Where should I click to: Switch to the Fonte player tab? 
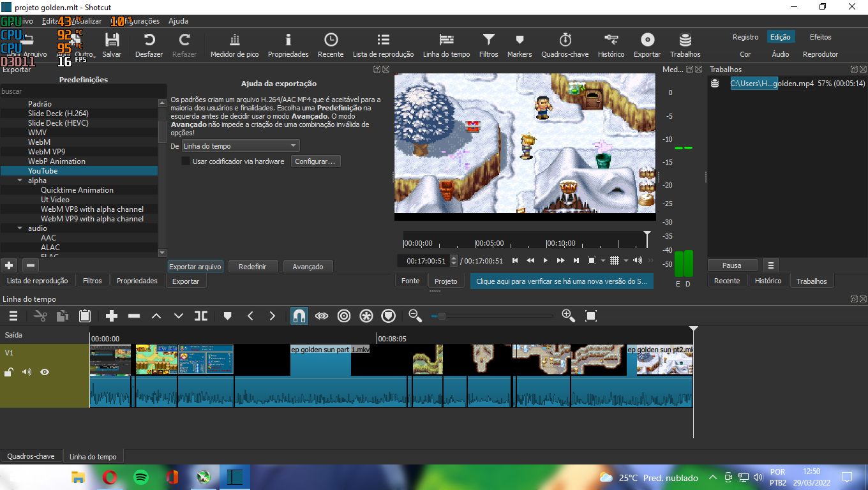click(x=410, y=281)
